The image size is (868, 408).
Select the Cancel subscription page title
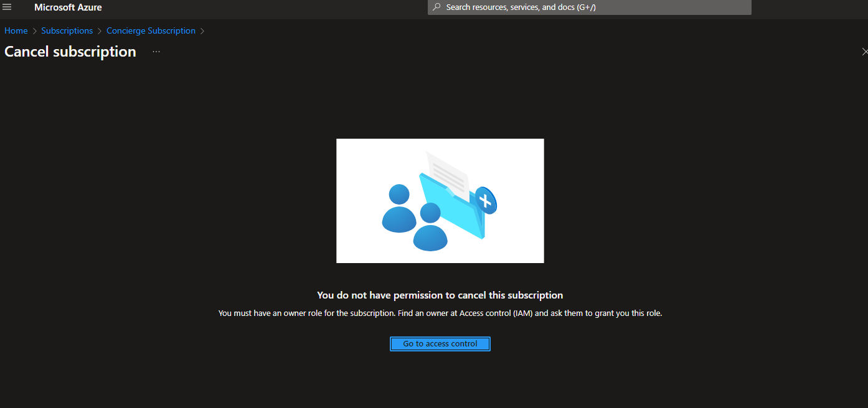coord(70,52)
